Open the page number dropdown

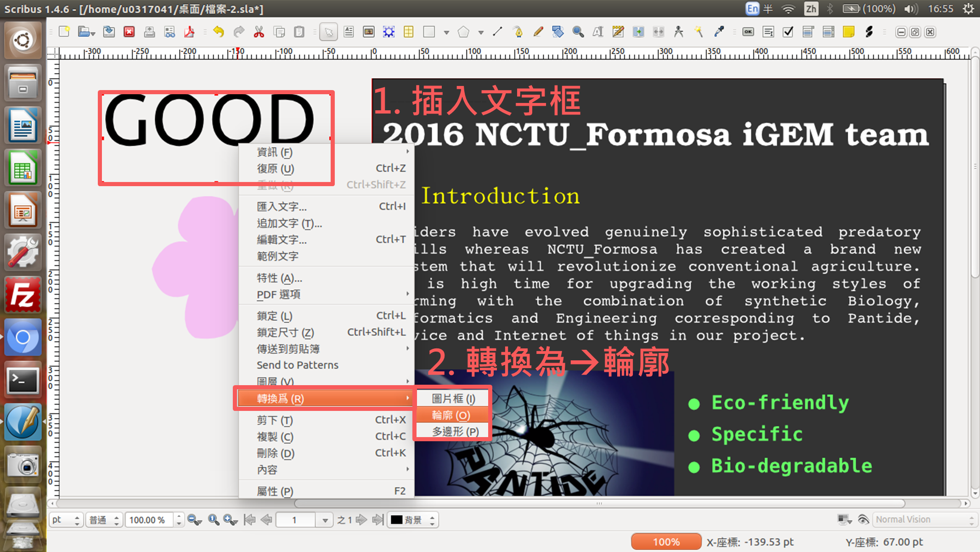click(325, 520)
